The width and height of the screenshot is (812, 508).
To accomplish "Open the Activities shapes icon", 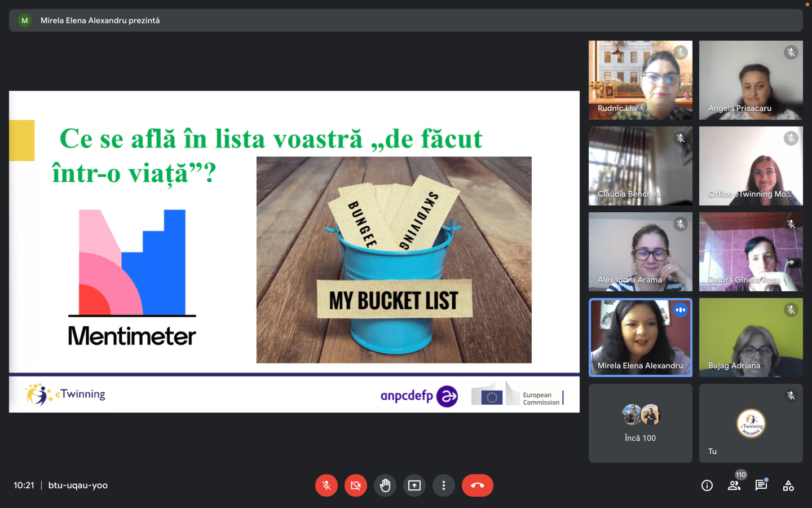I will coord(788,485).
